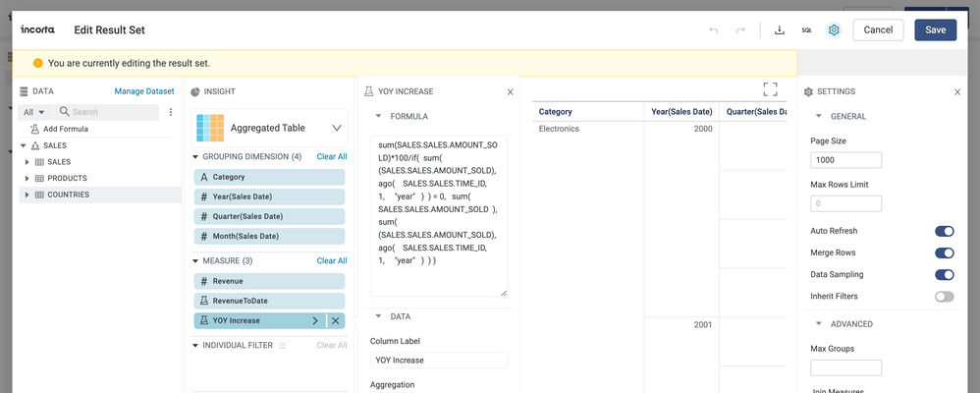Click the download icon in toolbar
This screenshot has height=393, width=980.
click(x=780, y=30)
